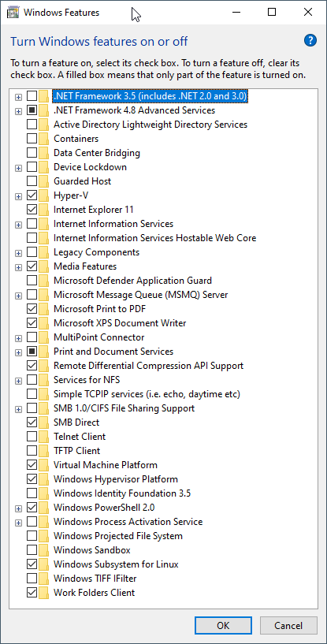Select Microsoft XPS Document Writer label
The width and height of the screenshot is (327, 644).
pyautogui.click(x=120, y=323)
